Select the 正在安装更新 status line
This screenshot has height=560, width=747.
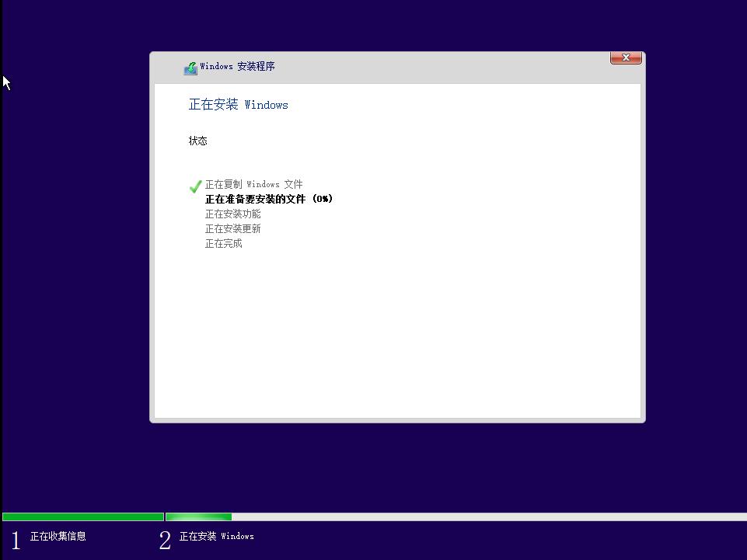pos(232,228)
